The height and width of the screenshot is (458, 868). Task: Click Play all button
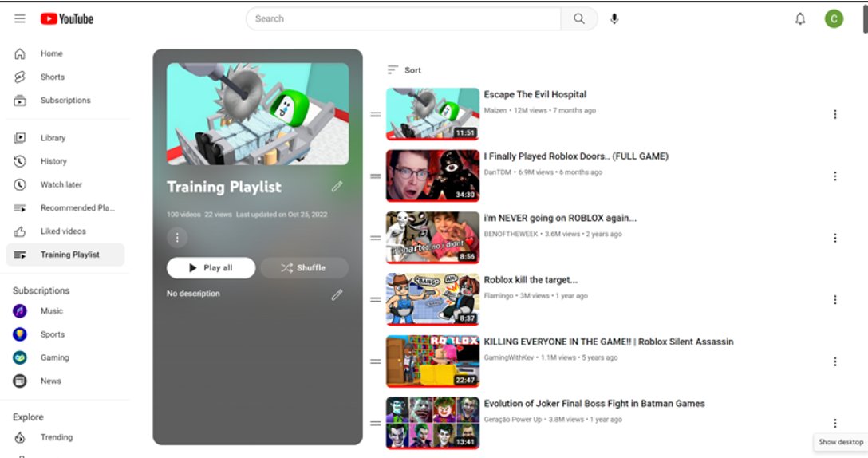click(x=211, y=267)
